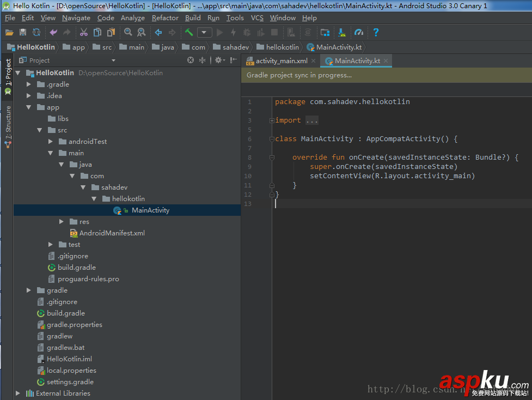Start Debug mode from the toolbar
The image size is (532, 400).
248,32
